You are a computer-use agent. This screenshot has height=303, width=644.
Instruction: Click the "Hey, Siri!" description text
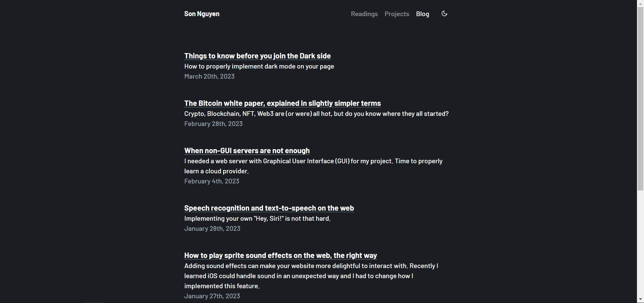click(x=257, y=219)
